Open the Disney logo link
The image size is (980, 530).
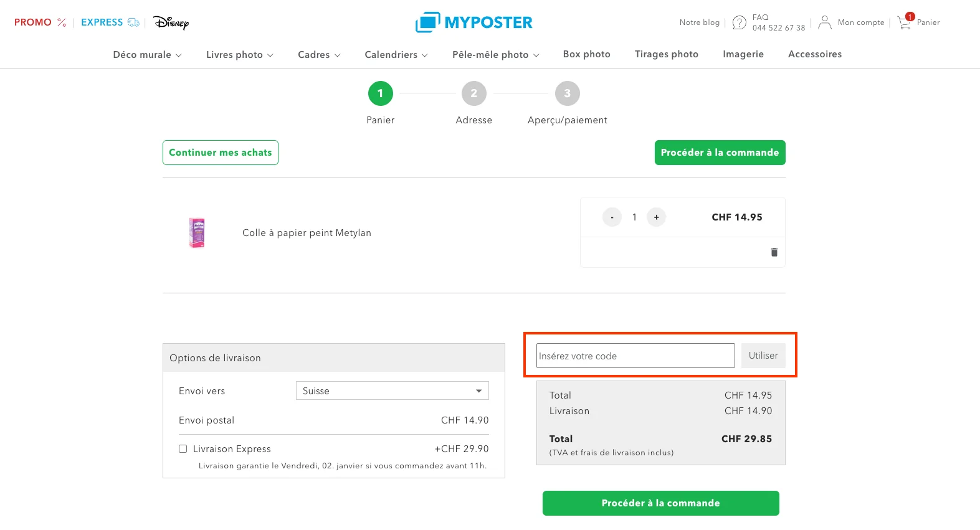pos(171,22)
